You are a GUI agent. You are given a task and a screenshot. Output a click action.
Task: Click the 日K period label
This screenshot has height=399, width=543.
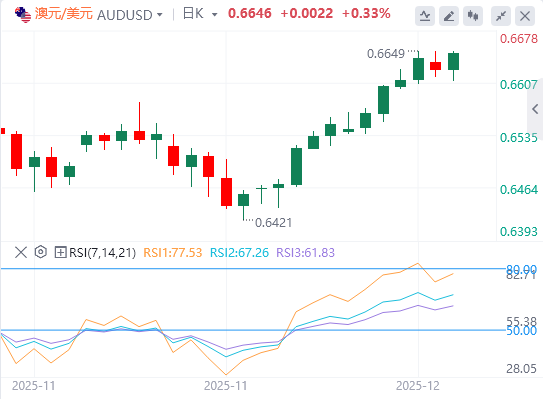click(193, 14)
